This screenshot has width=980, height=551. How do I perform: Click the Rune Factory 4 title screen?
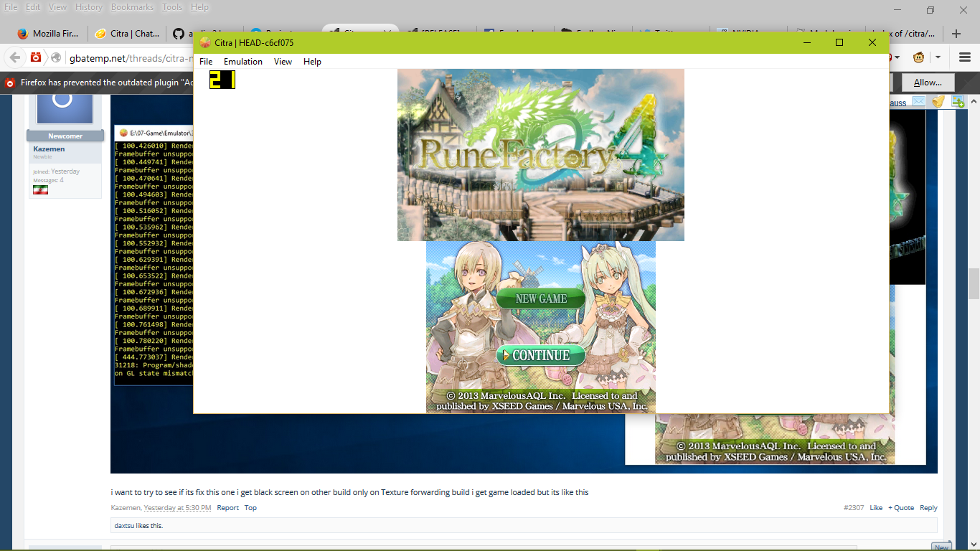[541, 155]
